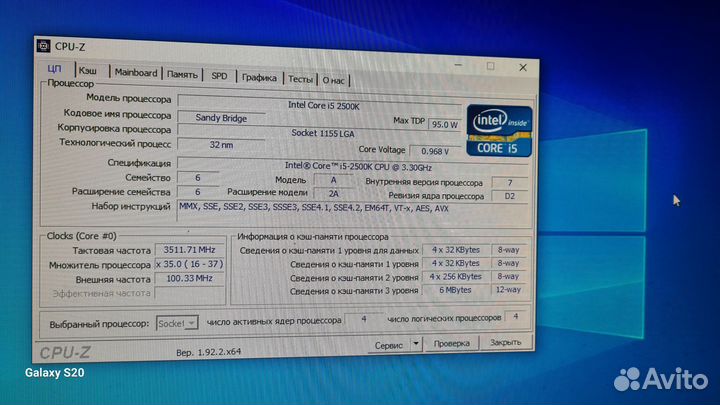Viewport: 720px width, 405px height.
Task: Switch to the Графика tab
Action: pos(259,78)
